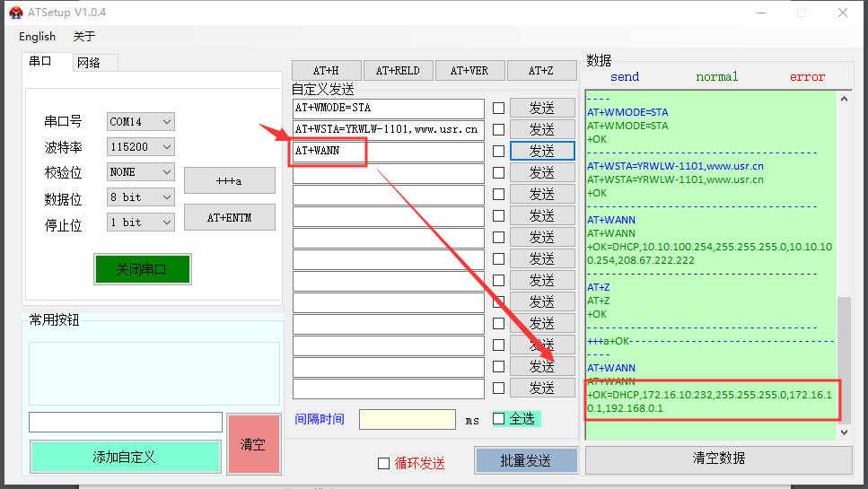The width and height of the screenshot is (868, 489).
Task: Open the 关于 menu
Action: pyautogui.click(x=83, y=37)
